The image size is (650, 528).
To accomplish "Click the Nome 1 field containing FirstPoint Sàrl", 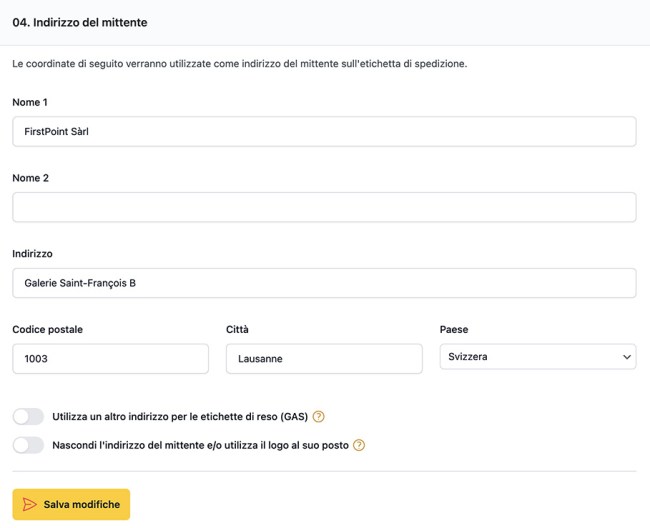I will pos(324,131).
